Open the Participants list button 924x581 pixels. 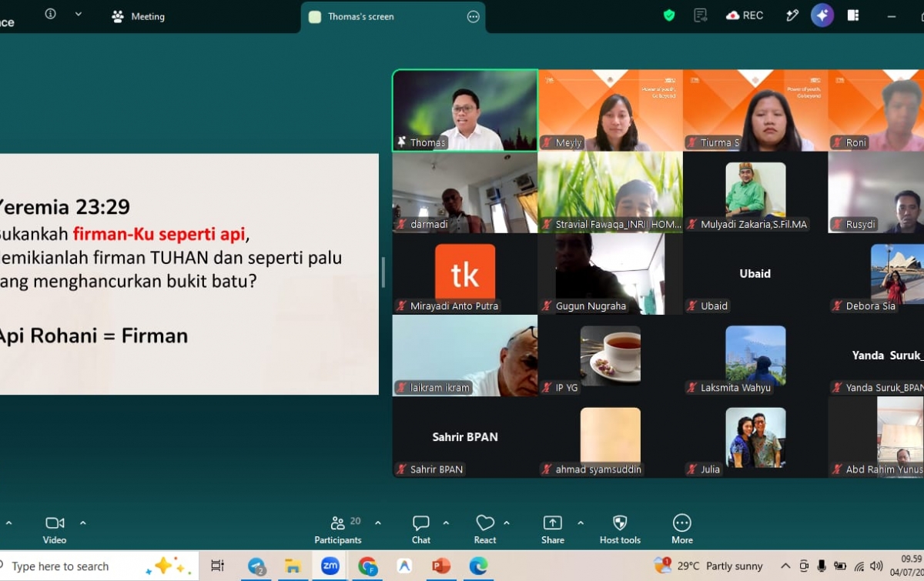tap(337, 529)
